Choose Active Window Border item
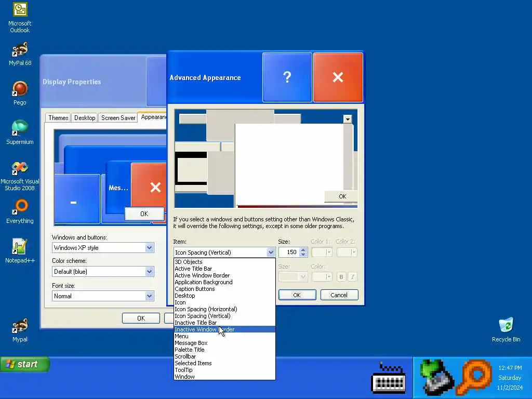 point(224,275)
